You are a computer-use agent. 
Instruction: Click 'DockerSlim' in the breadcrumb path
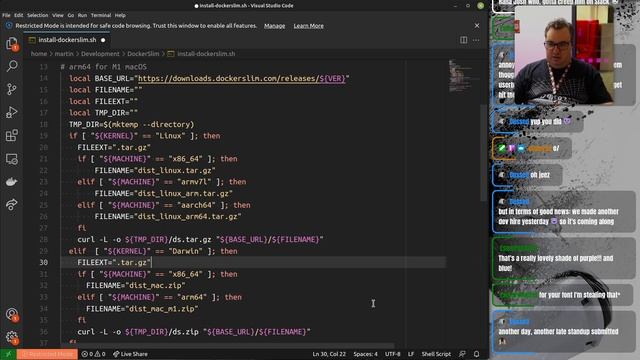[143, 54]
